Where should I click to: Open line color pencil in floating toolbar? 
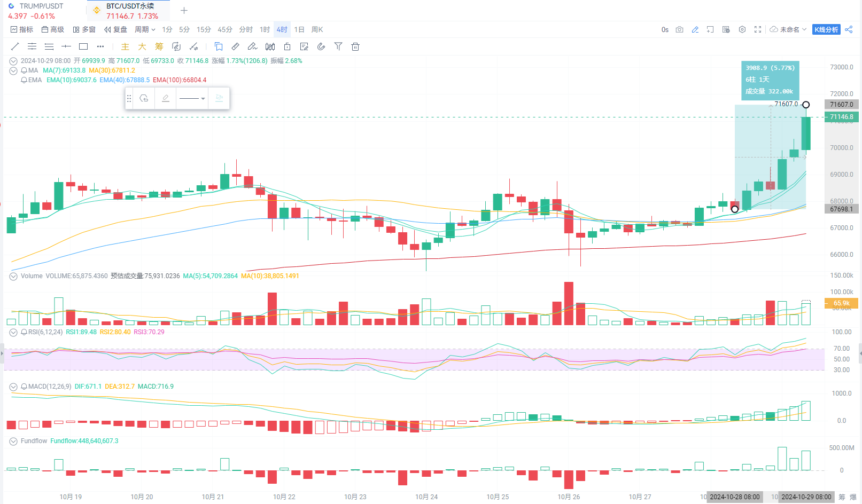coord(166,98)
